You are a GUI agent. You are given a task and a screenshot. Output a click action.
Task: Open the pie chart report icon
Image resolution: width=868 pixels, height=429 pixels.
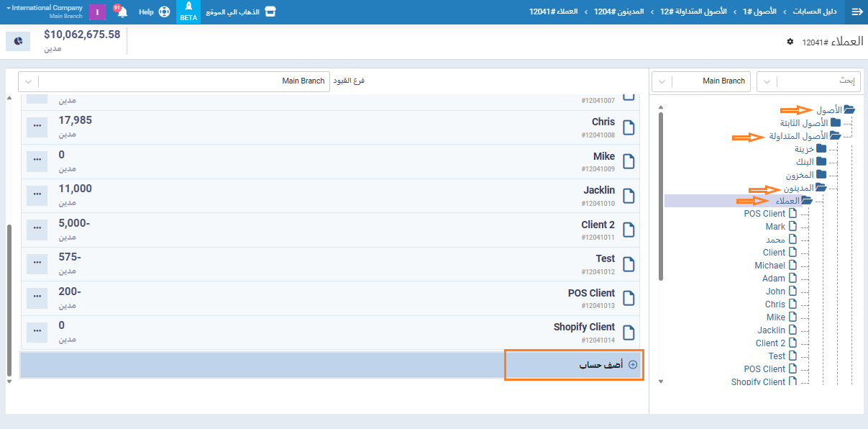(x=18, y=42)
